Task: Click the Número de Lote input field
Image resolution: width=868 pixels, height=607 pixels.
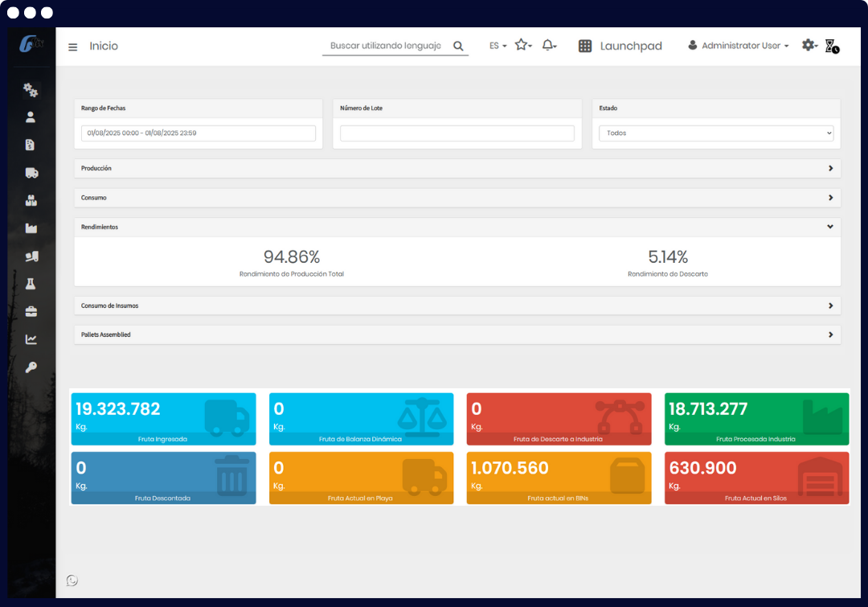Action: click(457, 133)
